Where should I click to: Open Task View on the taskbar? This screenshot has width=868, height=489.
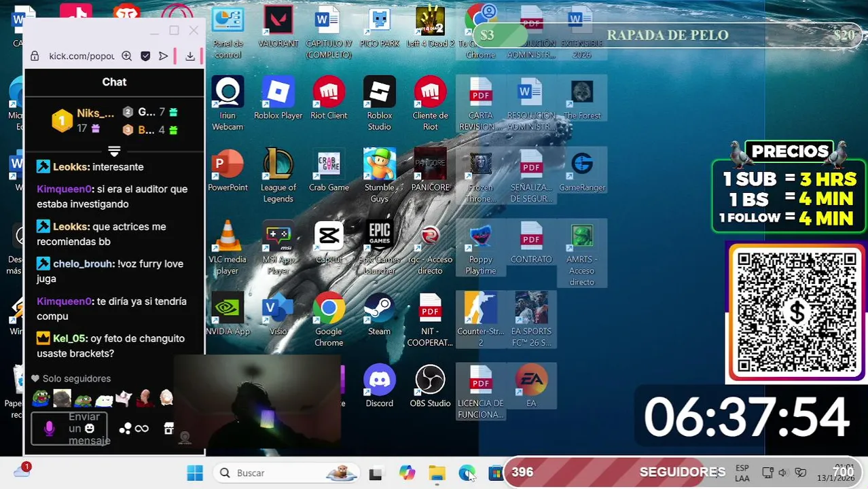376,473
